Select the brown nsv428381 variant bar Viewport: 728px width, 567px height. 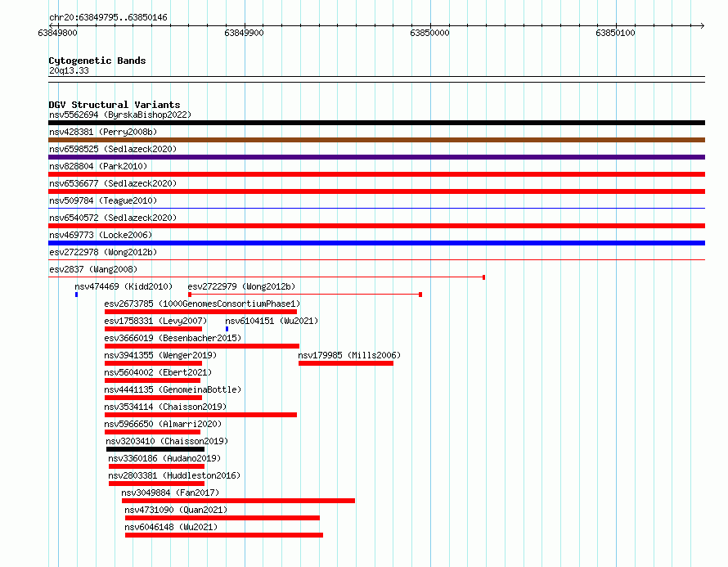point(376,140)
